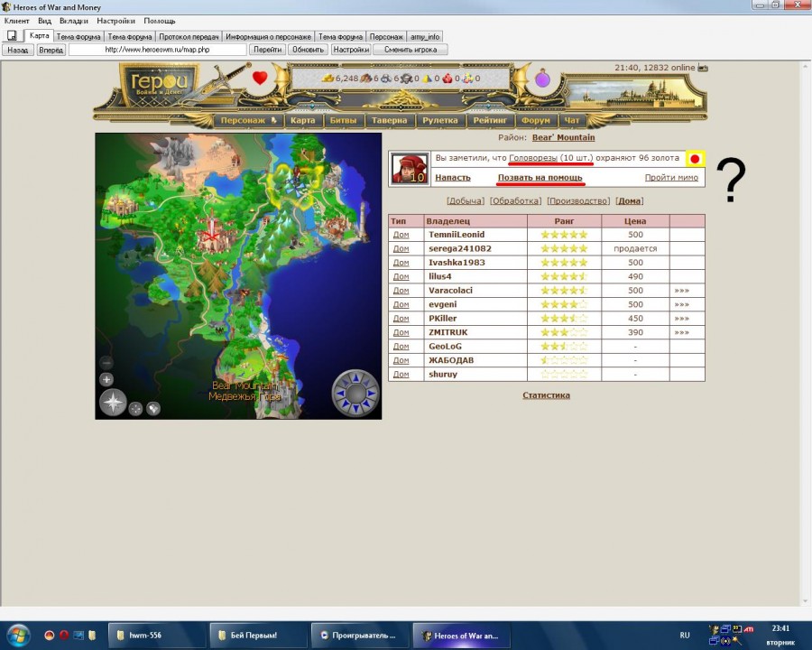Click the down arrow on map navigation wheel
Image resolution: width=812 pixels, height=650 pixels.
coord(355,410)
